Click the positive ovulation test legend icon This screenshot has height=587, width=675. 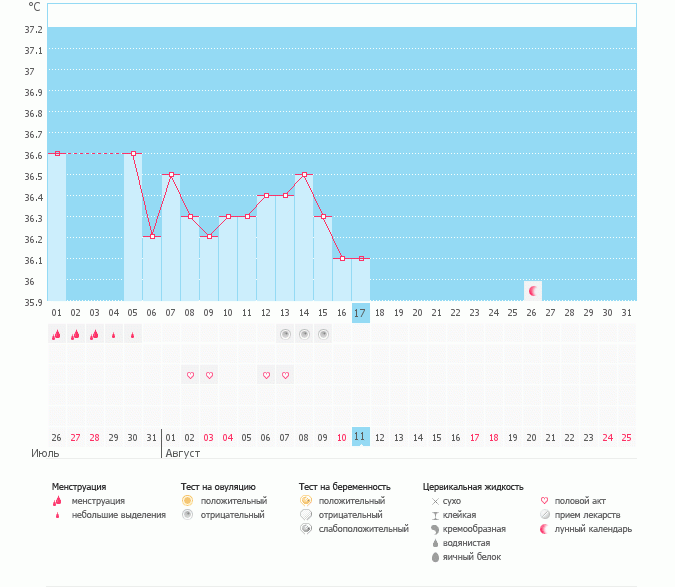tap(186, 500)
